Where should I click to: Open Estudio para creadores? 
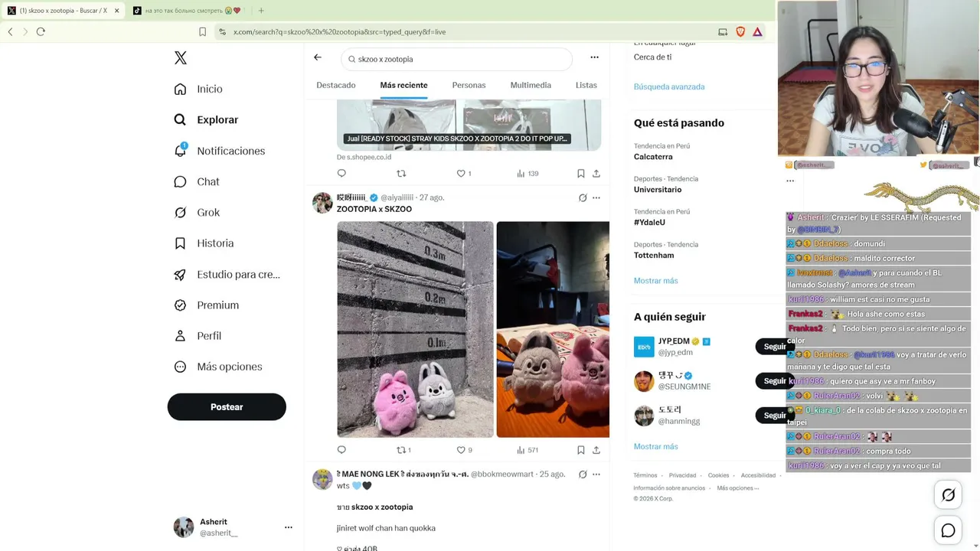click(x=227, y=274)
